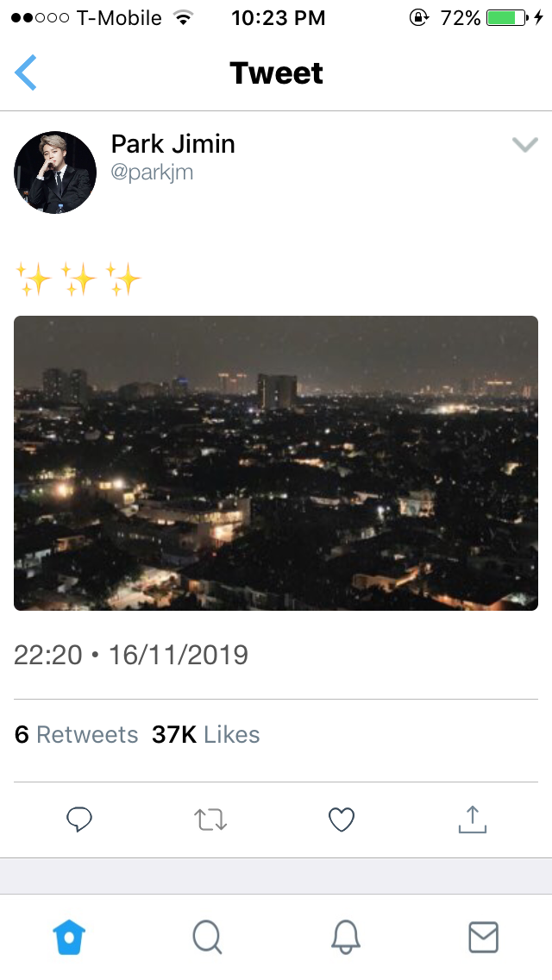Tap the Wi-Fi signal icon
Viewport: 552px width, 980px height.
[182, 18]
